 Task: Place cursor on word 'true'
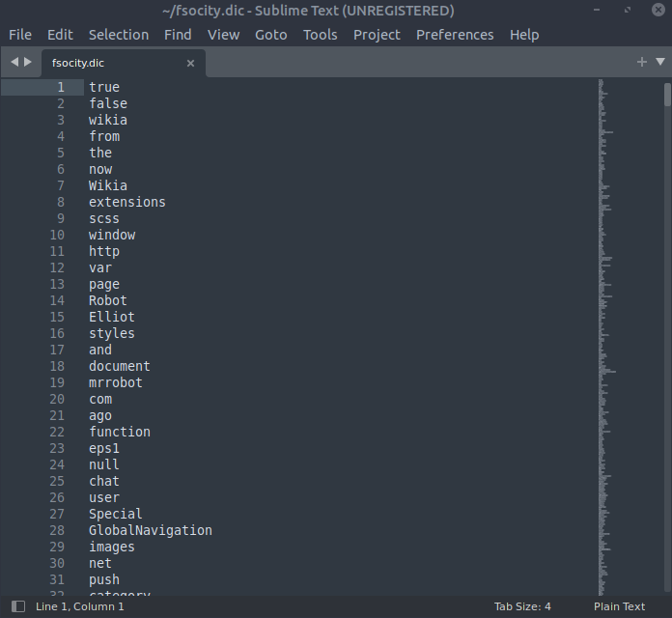point(104,87)
